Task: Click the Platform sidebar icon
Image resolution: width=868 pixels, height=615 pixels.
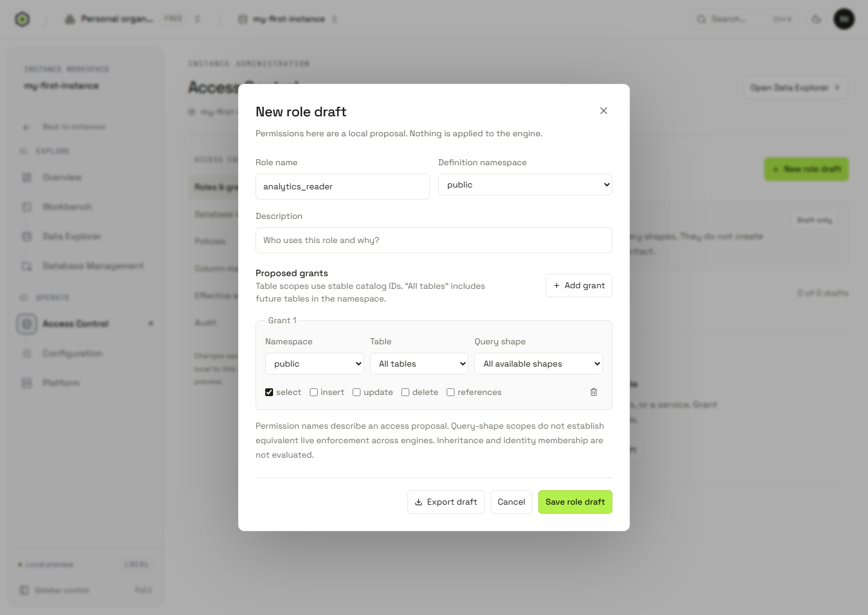Action: point(27,383)
